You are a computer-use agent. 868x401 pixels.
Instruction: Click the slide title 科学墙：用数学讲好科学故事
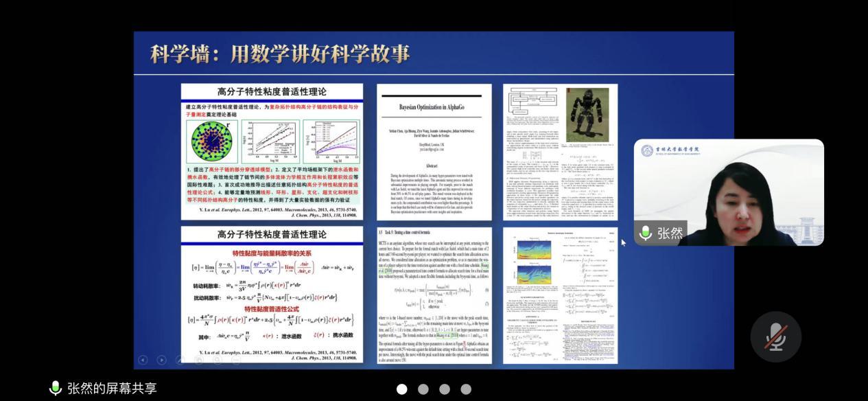point(280,54)
